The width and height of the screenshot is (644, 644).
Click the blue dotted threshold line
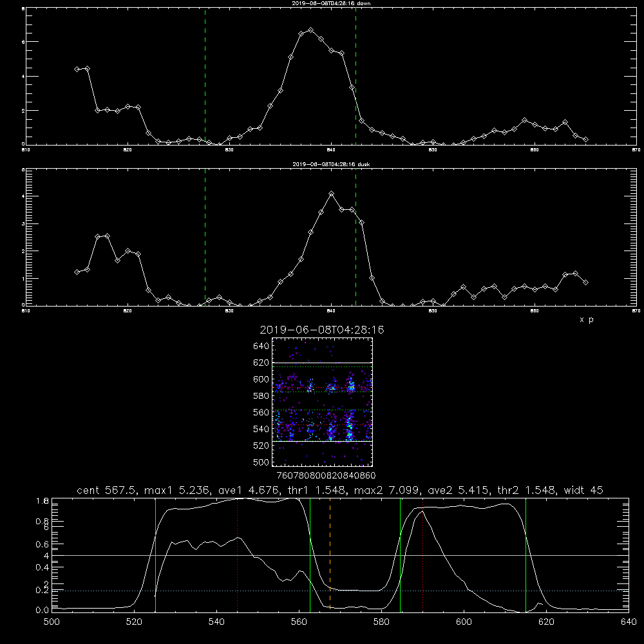(340, 591)
